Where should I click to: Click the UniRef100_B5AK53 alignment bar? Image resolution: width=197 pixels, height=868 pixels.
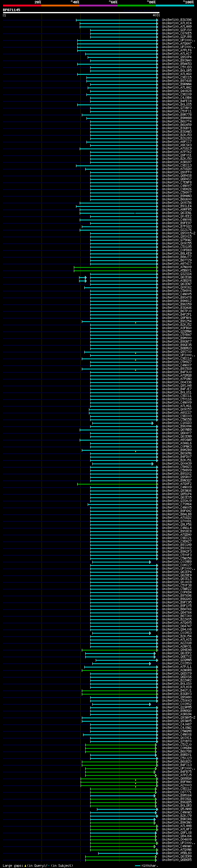tap(118, 64)
